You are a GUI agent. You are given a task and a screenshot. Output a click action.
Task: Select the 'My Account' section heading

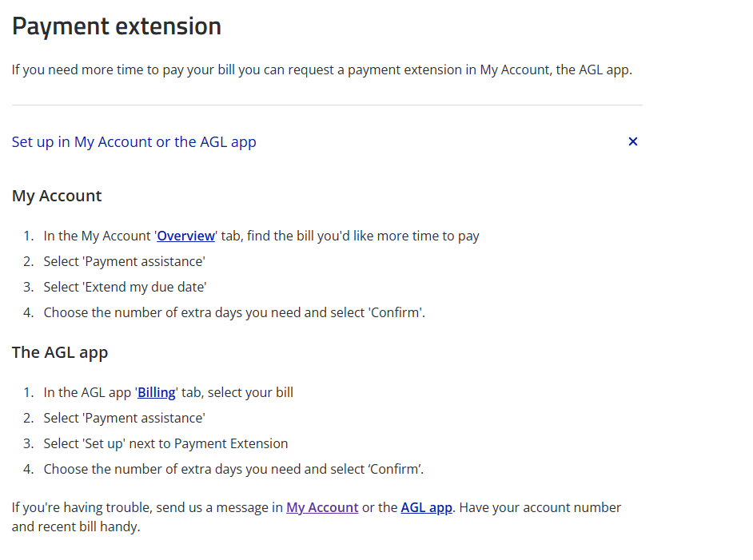point(57,196)
